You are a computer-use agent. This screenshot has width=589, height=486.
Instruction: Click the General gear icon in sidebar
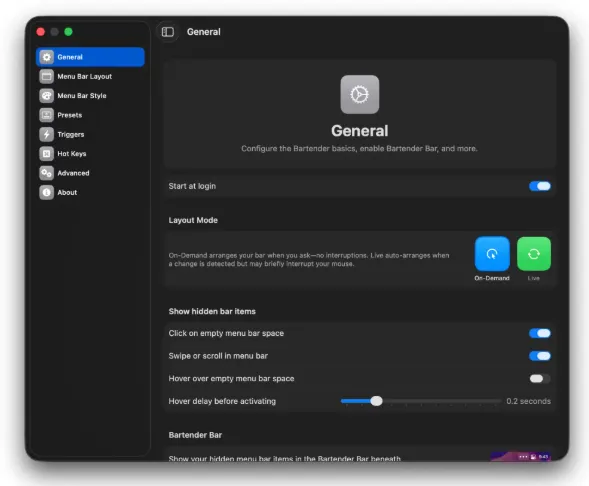click(x=47, y=57)
